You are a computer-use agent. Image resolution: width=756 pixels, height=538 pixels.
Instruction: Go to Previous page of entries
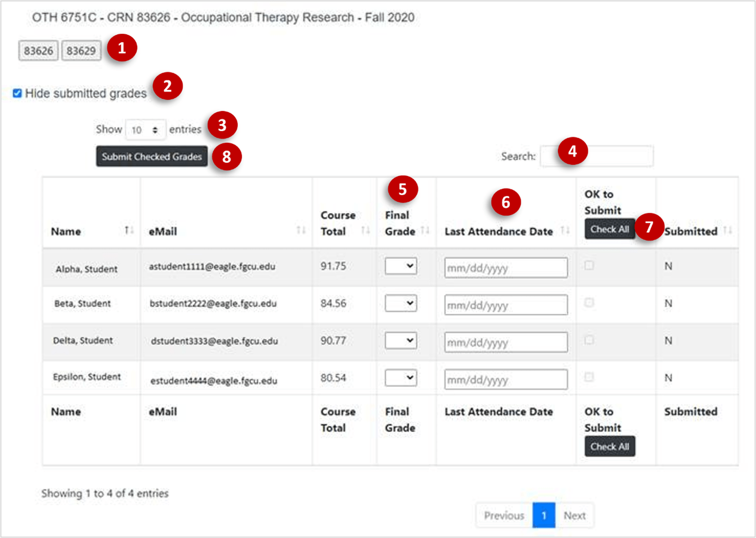point(504,515)
